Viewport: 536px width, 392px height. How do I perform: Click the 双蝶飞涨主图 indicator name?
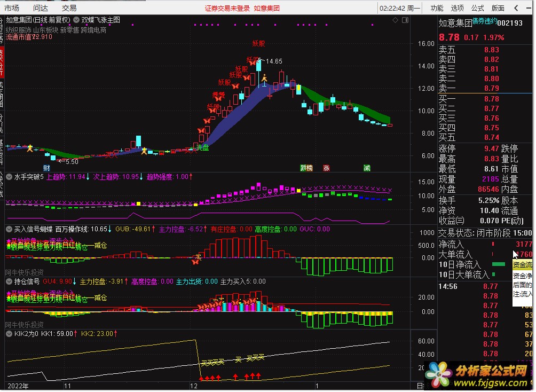(x=100, y=20)
